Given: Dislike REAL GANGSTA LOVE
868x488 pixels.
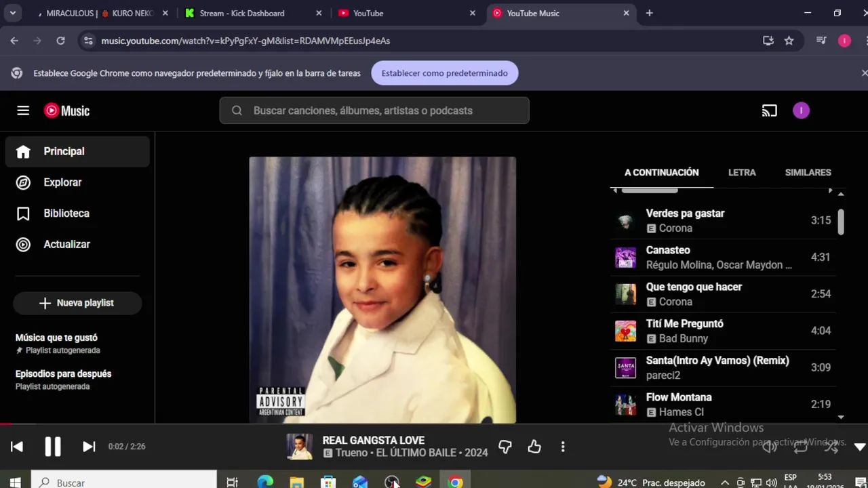Looking at the screenshot, I should pos(505,447).
